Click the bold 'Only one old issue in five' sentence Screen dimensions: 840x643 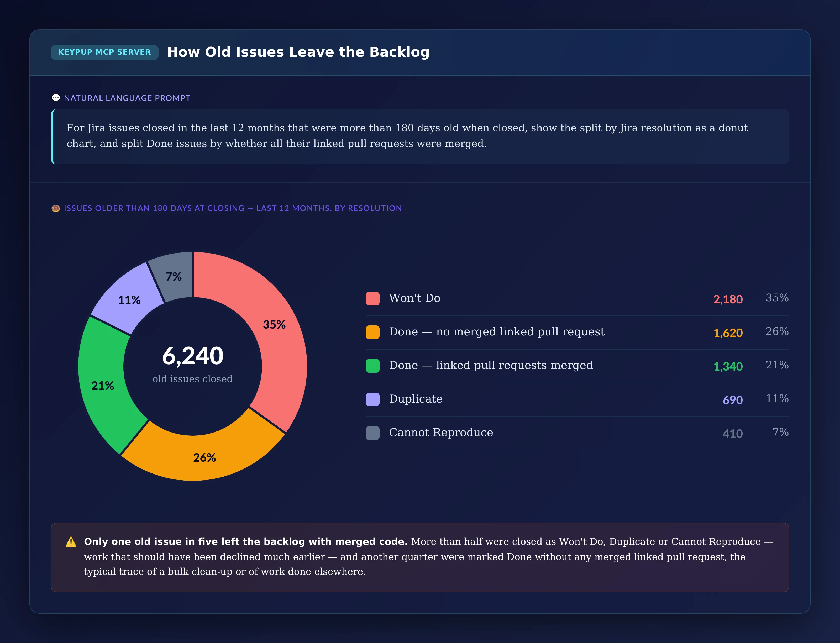click(246, 542)
